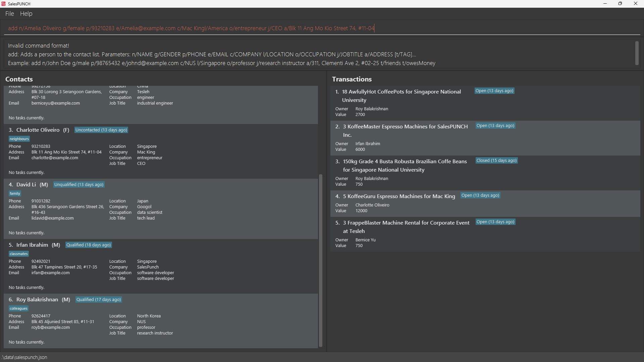The height and width of the screenshot is (362, 644).
Task: Open the Help menu
Action: pyautogui.click(x=26, y=14)
